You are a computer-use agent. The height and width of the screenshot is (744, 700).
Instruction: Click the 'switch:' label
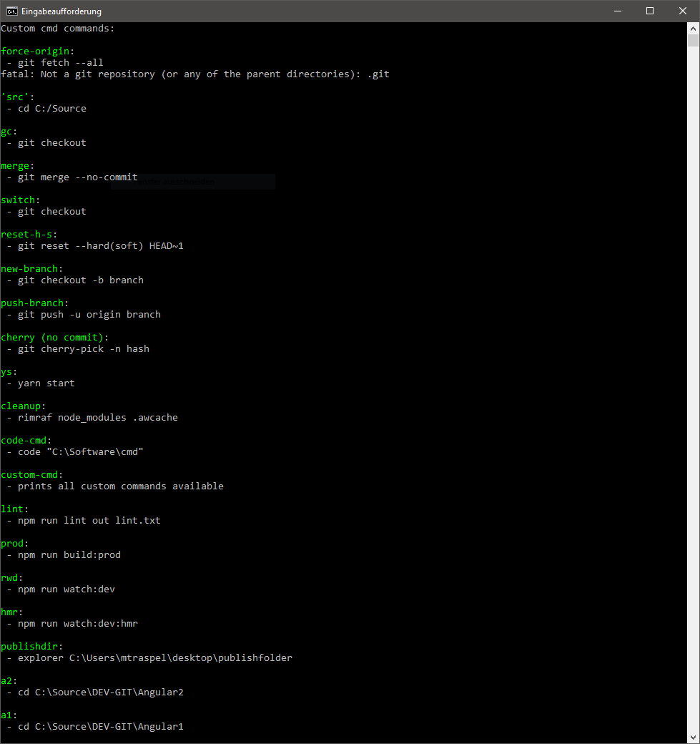click(21, 200)
